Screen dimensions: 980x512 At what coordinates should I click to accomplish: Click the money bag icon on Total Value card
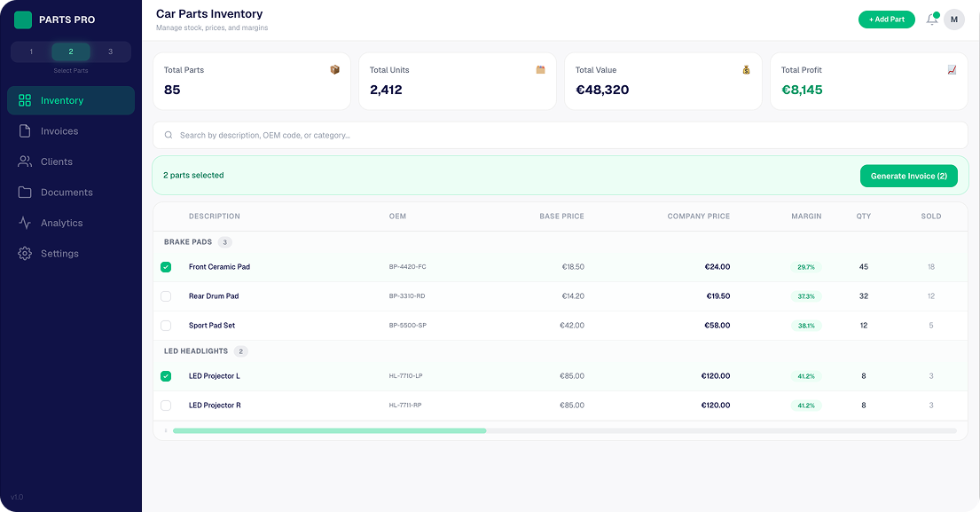point(746,70)
